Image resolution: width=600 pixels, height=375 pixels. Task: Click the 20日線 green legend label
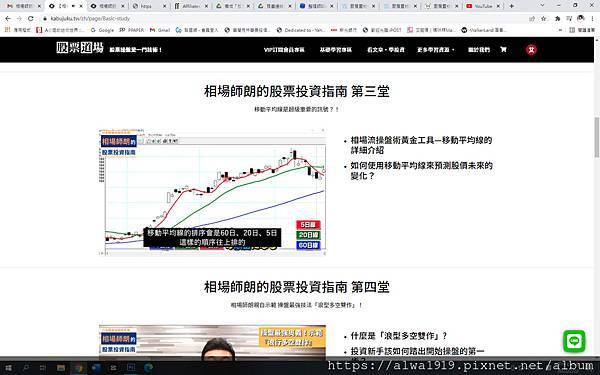[308, 235]
